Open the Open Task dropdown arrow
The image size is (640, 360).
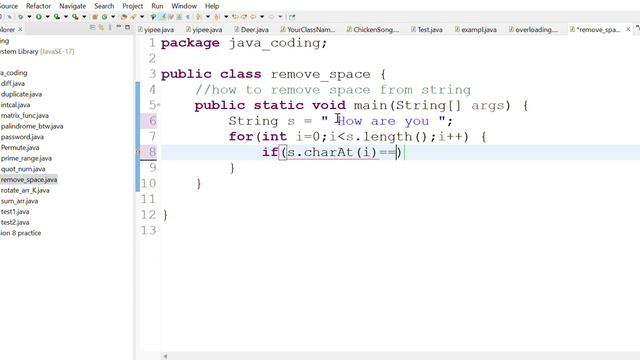pyautogui.click(x=142, y=17)
